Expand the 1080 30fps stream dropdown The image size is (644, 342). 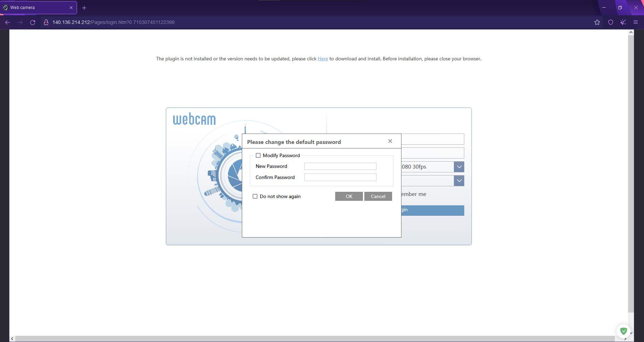click(x=459, y=167)
